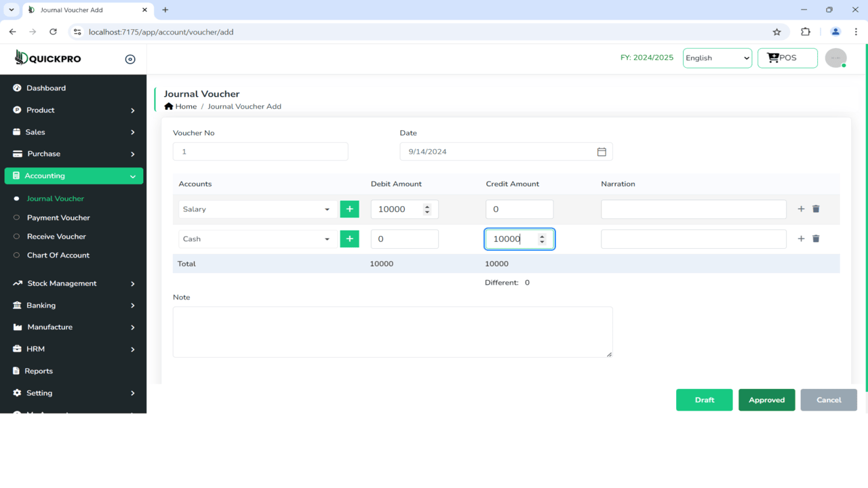Open the date picker calendar icon
This screenshot has height=488, width=868.
point(601,151)
